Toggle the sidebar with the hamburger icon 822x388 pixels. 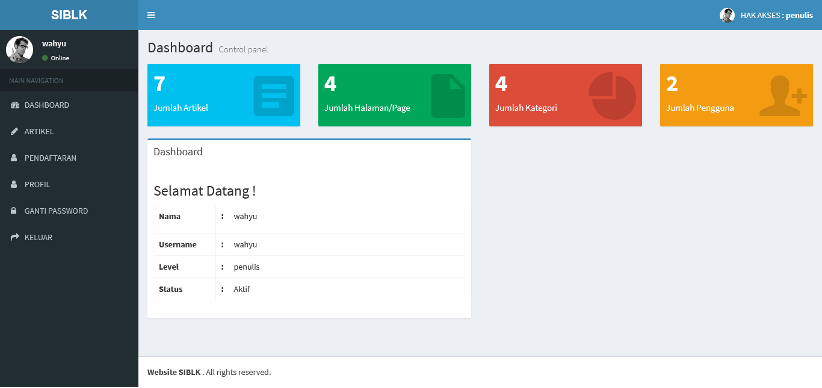click(x=151, y=15)
